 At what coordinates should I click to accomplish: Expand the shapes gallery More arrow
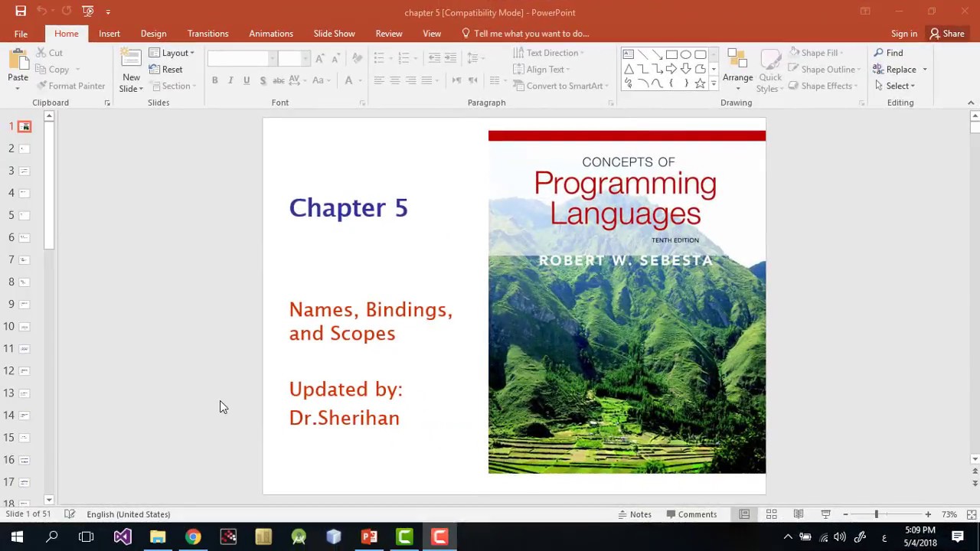point(714,83)
